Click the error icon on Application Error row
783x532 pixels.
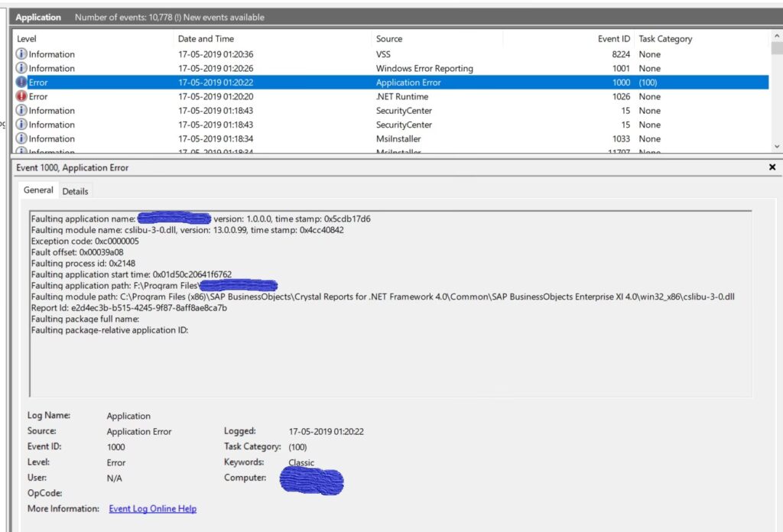[21, 83]
